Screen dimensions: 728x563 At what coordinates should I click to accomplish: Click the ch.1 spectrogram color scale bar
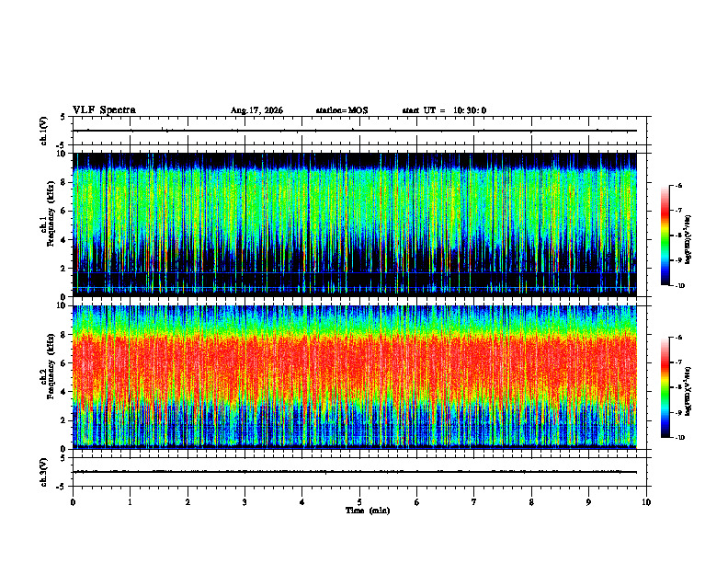coord(665,236)
